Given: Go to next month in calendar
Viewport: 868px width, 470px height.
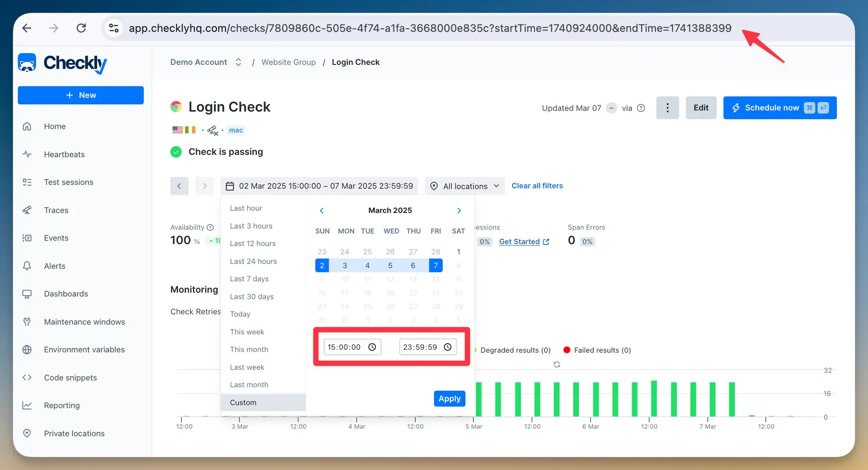Looking at the screenshot, I should tap(459, 211).
